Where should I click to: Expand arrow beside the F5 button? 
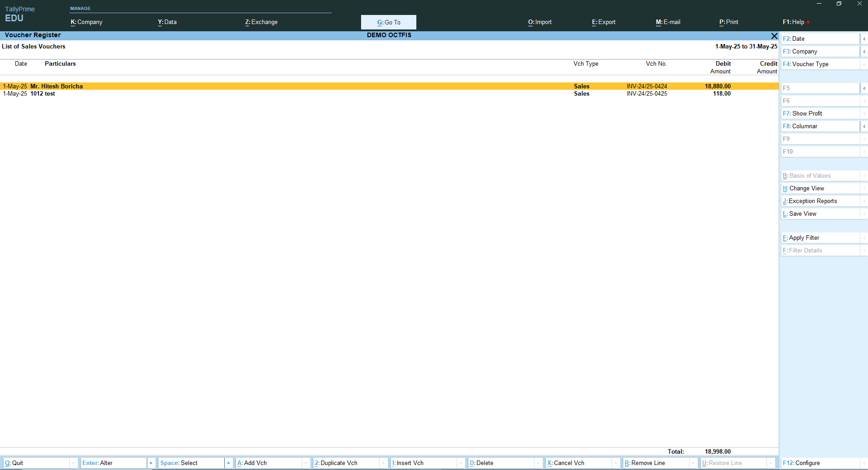(863, 88)
